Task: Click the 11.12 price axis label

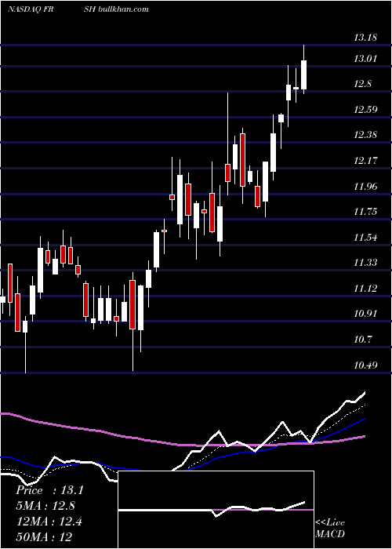Action: coord(365,289)
